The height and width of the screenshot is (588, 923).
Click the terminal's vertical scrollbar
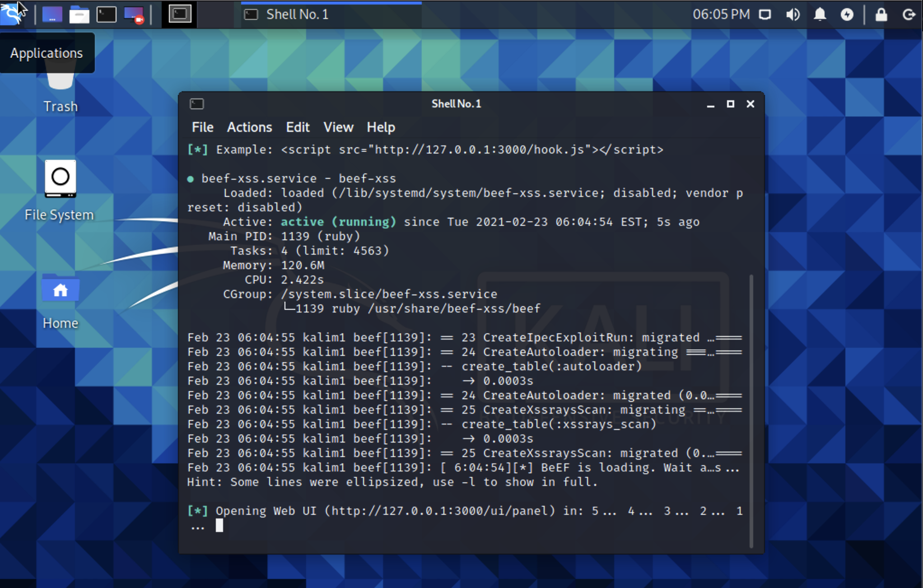point(751,410)
